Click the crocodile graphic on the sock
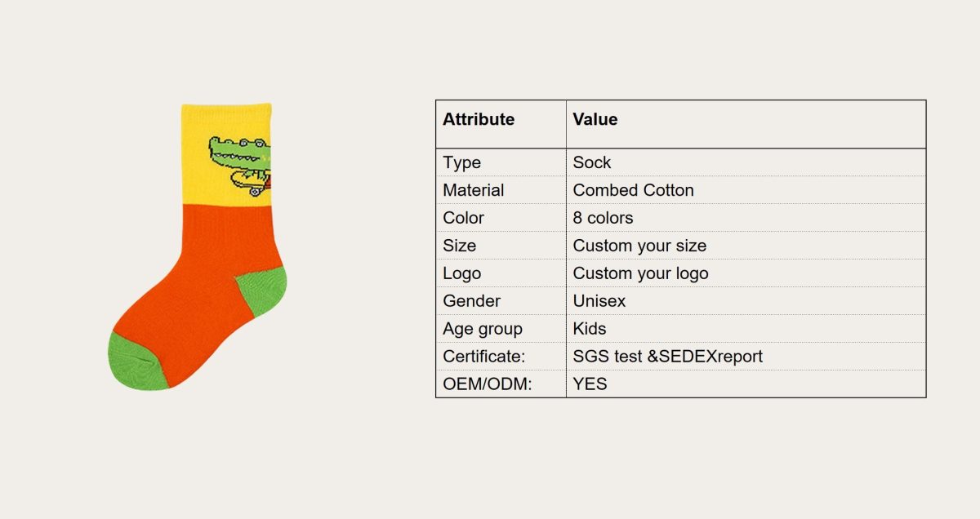 pos(241,161)
